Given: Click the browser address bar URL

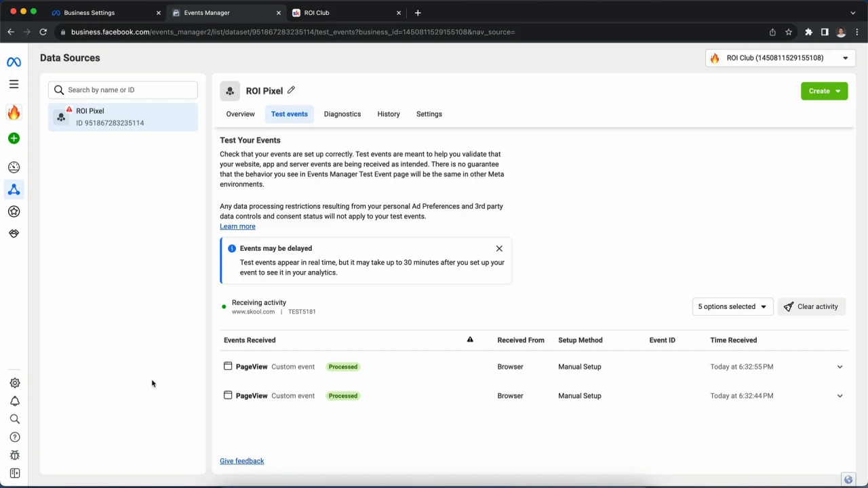Looking at the screenshot, I should click(x=293, y=32).
